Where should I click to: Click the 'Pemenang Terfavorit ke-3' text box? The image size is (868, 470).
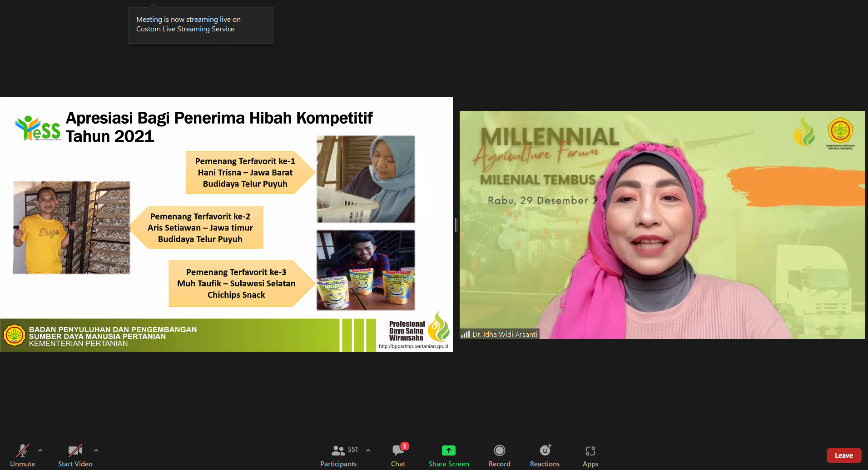click(242, 284)
